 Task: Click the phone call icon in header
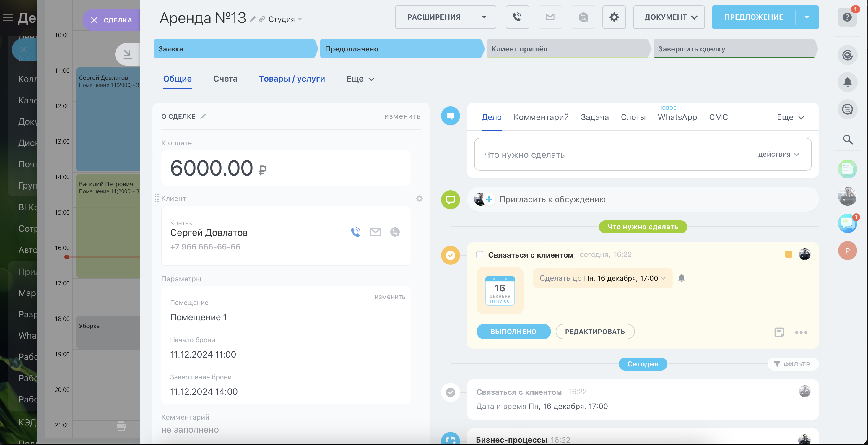click(517, 17)
